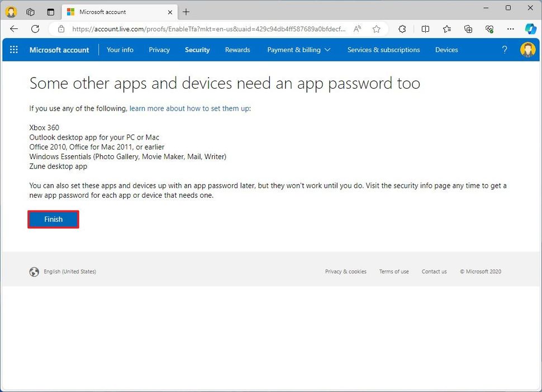Image resolution: width=542 pixels, height=392 pixels.
Task: Click the Browser essentials heart icon
Action: point(490,29)
